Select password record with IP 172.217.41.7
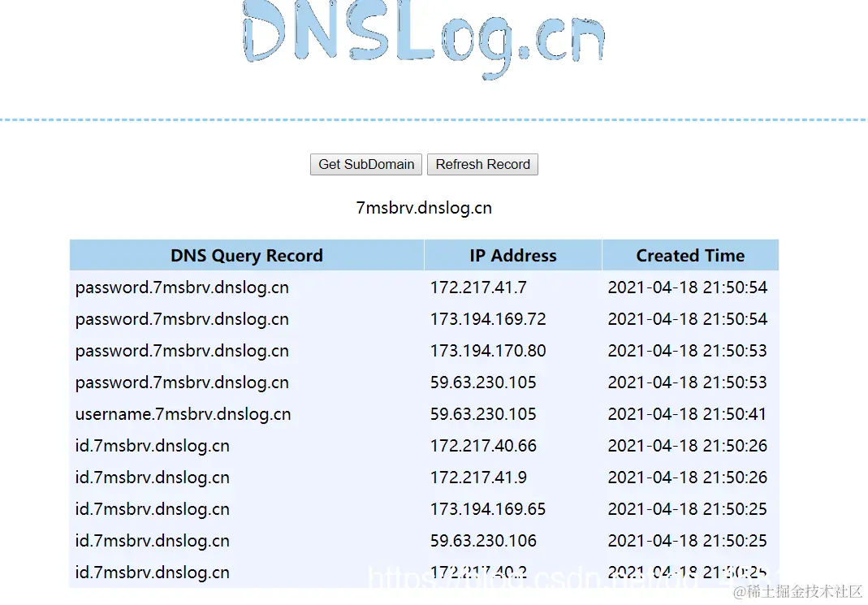 pyautogui.click(x=182, y=287)
